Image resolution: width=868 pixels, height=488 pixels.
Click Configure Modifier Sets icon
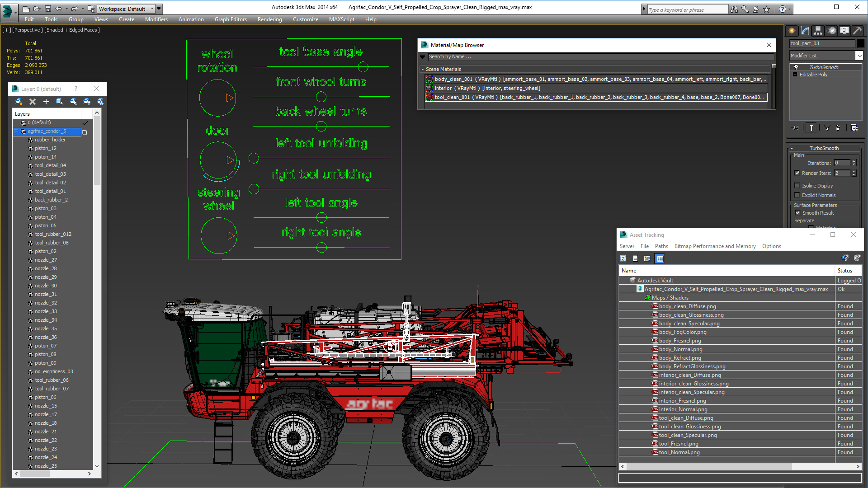pyautogui.click(x=854, y=128)
